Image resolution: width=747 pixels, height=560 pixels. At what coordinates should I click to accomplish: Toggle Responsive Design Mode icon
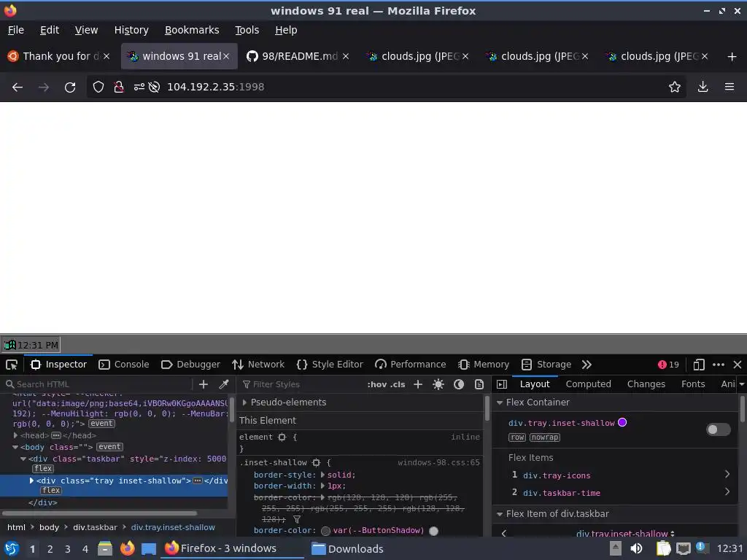699,365
